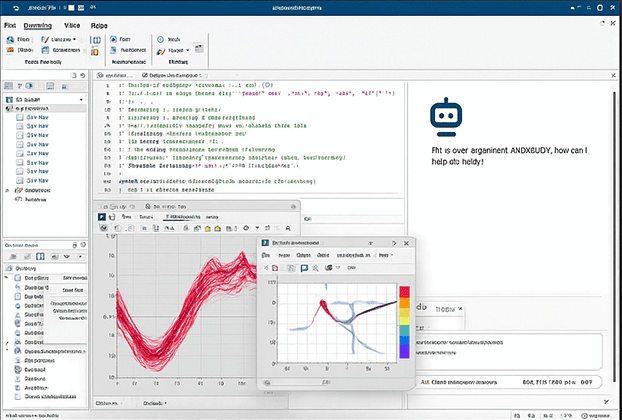
Task: Click the refresh arrow icon in upper-left panel header
Action: [83, 75]
